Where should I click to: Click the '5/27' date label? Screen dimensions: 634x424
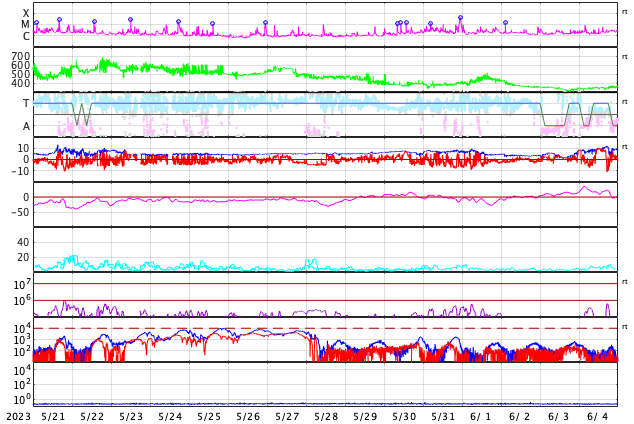287,417
